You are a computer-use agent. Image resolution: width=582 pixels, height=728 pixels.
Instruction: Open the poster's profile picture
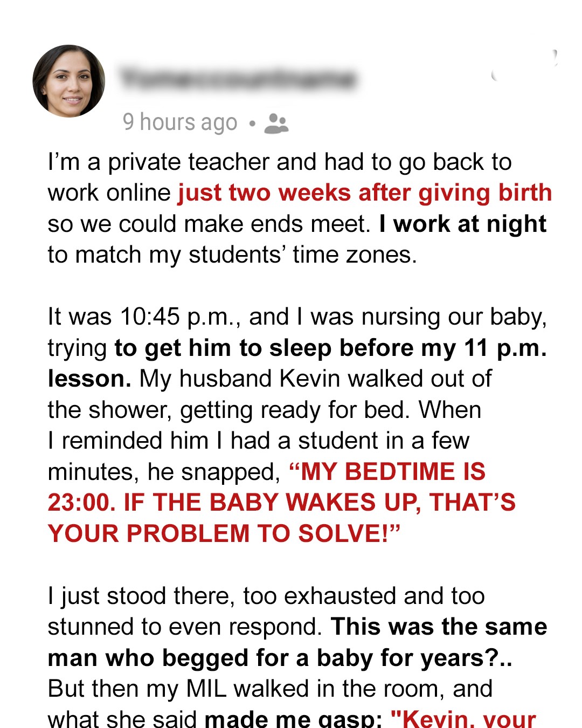[69, 81]
